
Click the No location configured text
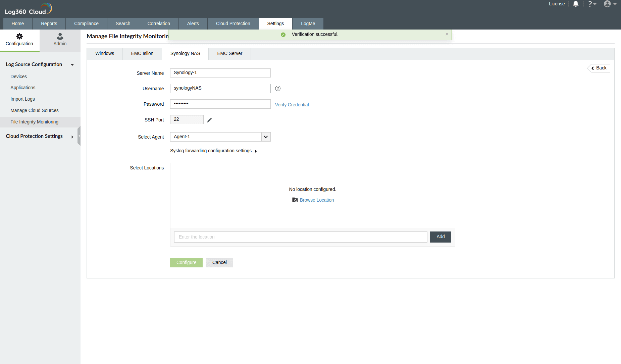click(313, 190)
